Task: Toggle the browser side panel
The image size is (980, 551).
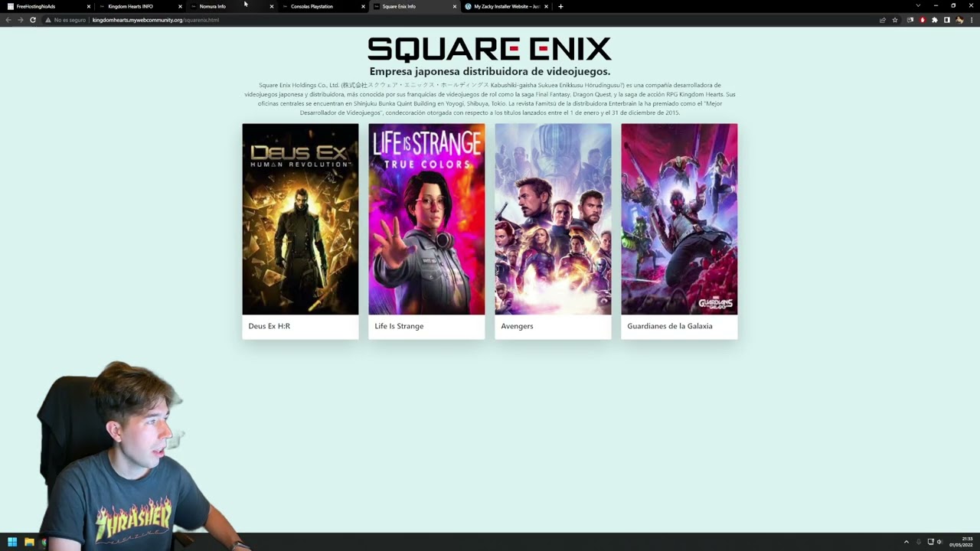Action: tap(947, 20)
